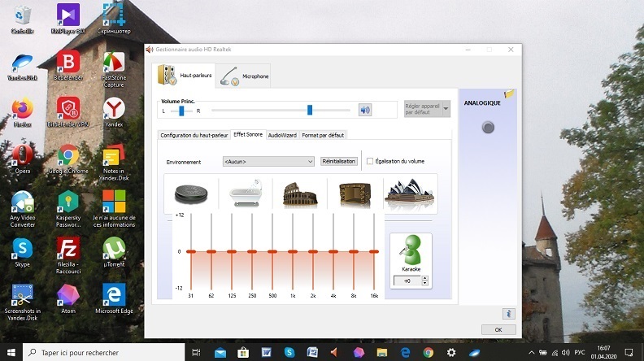Image resolution: width=644 pixels, height=361 pixels.
Task: Click the analog jack indicator
Action: pos(488,127)
